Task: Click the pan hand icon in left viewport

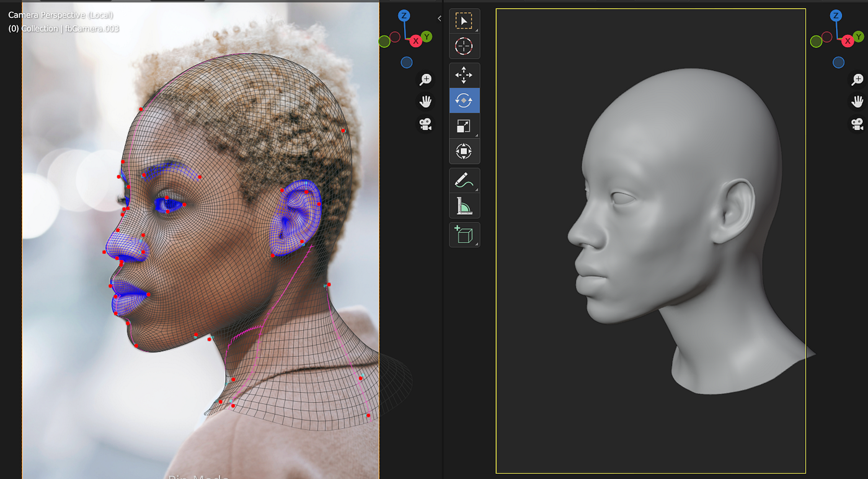Action: [425, 102]
